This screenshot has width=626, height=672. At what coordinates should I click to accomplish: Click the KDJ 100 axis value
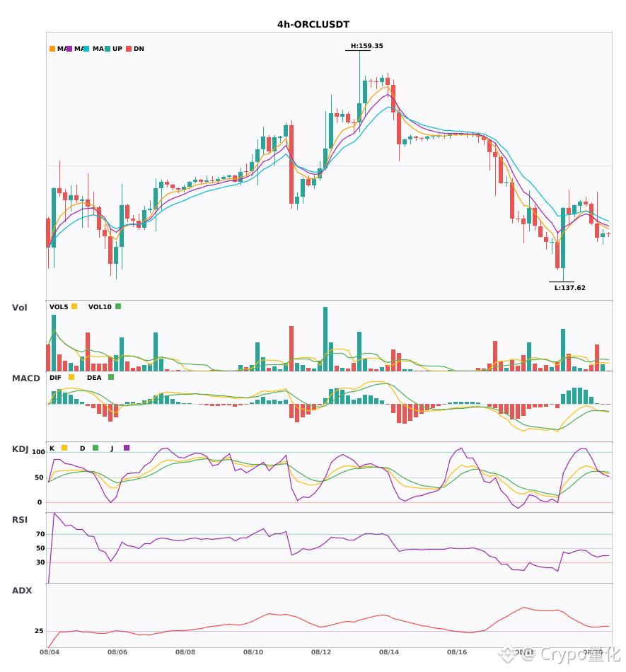click(x=38, y=452)
